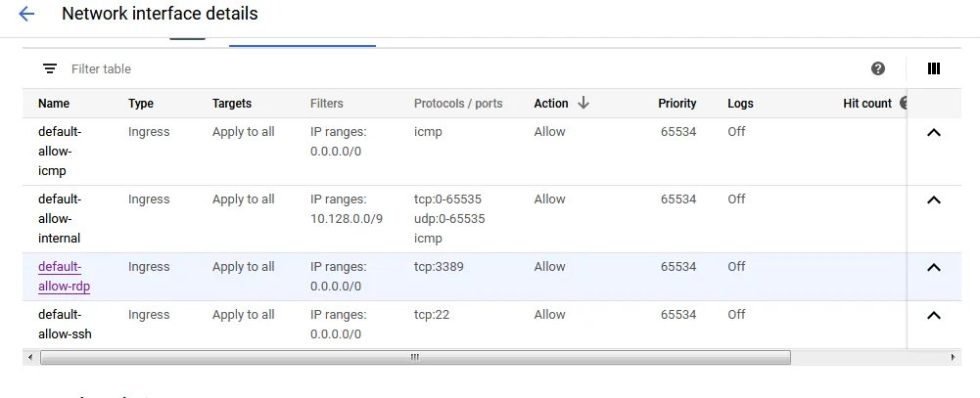Collapse the default-allow-internal row
Screen dimensions: 980x398
[933, 200]
